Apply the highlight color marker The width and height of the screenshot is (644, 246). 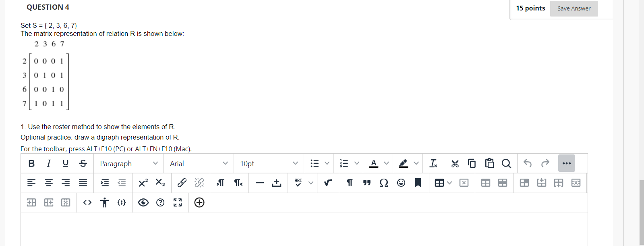(403, 163)
